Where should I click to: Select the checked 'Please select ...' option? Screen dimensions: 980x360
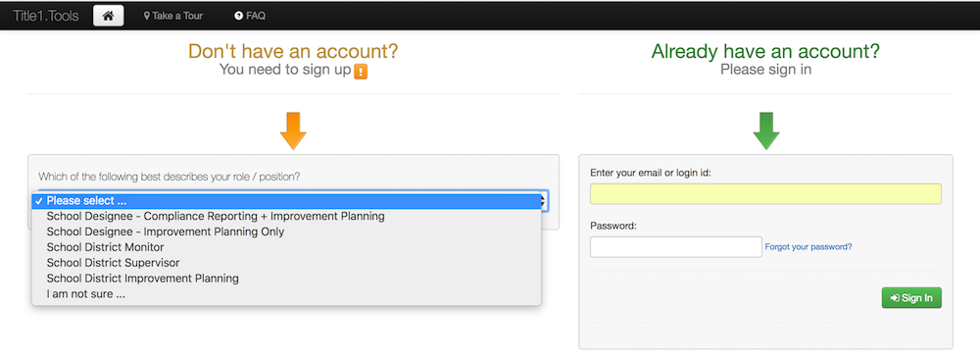tap(286, 201)
